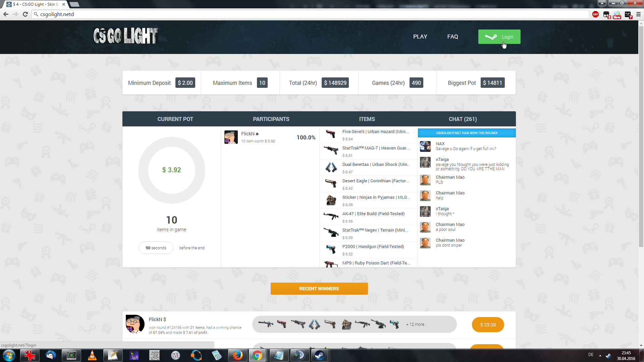Select the Five-SeveN Urban Hazard item icon
The width and height of the screenshot is (644, 362).
click(x=331, y=134)
